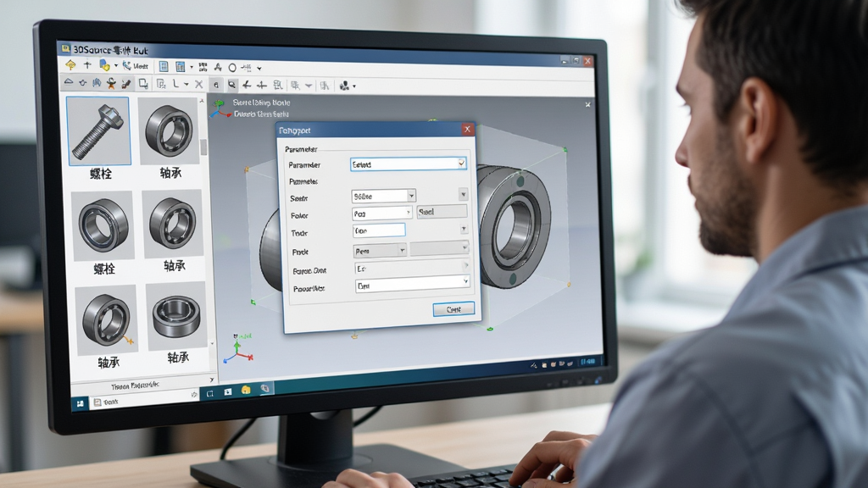Select the circle tool icon in the toolbar

pos(232,68)
